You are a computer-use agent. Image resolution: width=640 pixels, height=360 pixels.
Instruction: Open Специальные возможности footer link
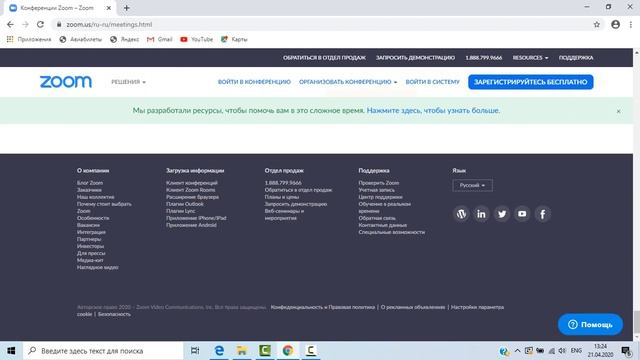pyautogui.click(x=392, y=232)
